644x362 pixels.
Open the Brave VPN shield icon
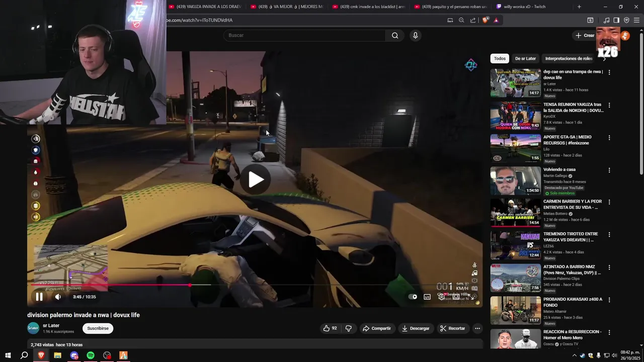pyautogui.click(x=626, y=20)
